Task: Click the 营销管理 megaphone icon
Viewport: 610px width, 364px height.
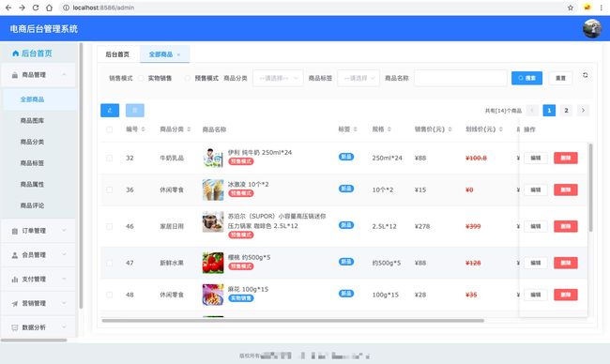Action: tap(15, 303)
